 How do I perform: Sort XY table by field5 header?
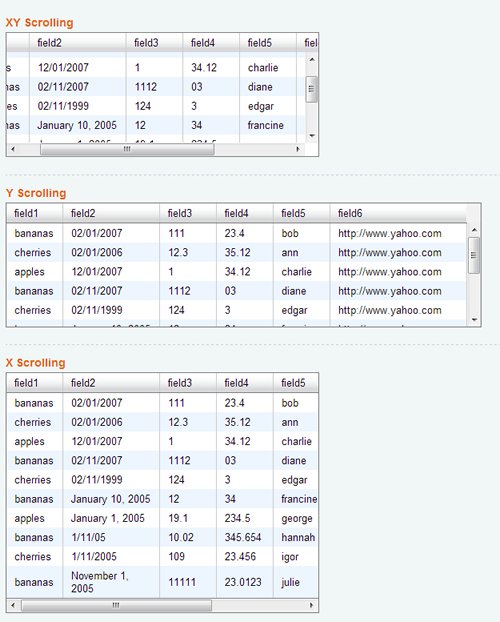click(x=268, y=42)
